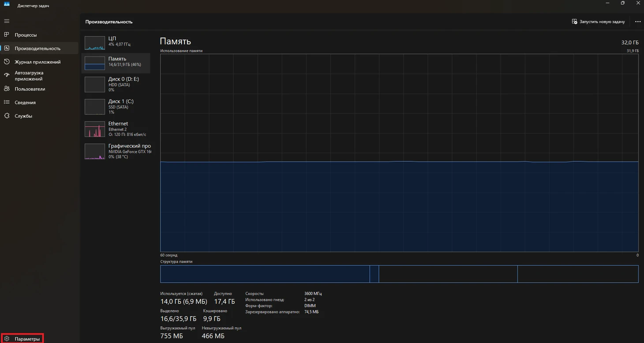The image size is (644, 343).
Task: Click the Память heading
Action: tap(175, 41)
